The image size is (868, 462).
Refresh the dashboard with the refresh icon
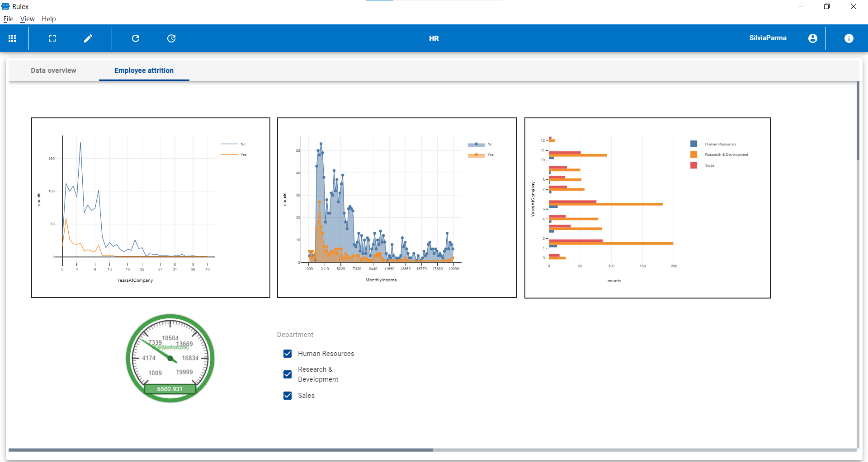(x=136, y=38)
